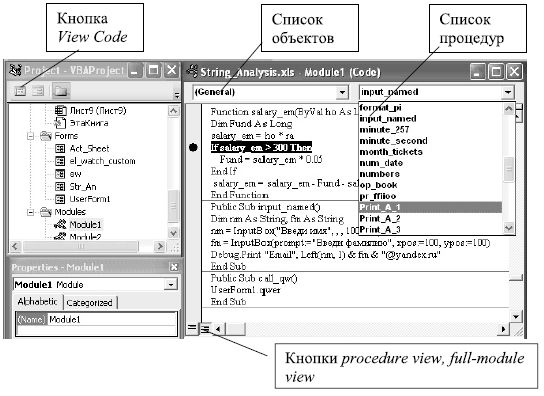Image resolution: width=544 pixels, height=396 pixels.
Task: Click code window horizontal scroll left arrow
Action: click(x=218, y=329)
